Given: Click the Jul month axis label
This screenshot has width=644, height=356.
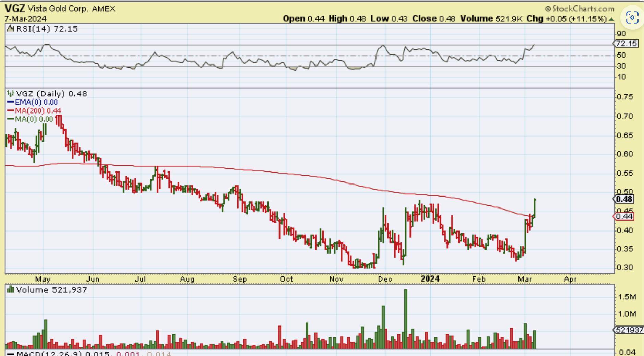Looking at the screenshot, I should pyautogui.click(x=141, y=279).
